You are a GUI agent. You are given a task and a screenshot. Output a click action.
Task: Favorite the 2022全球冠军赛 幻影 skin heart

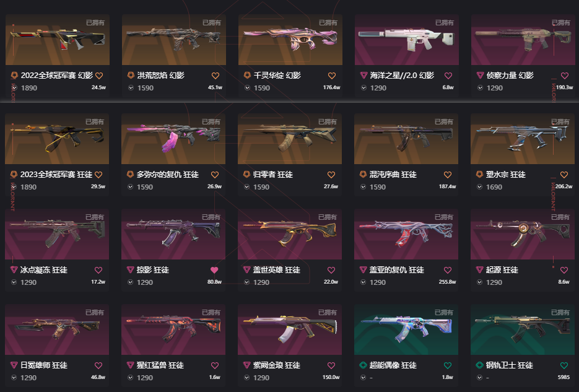[x=99, y=76]
